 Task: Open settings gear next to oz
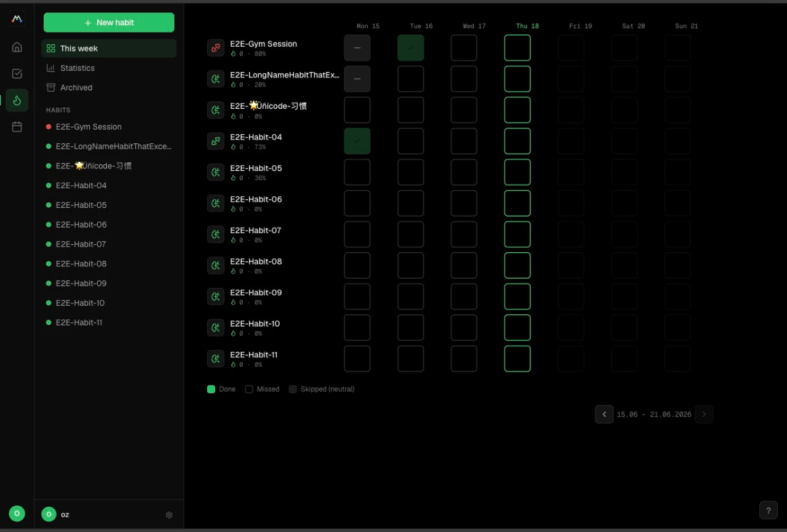[169, 515]
